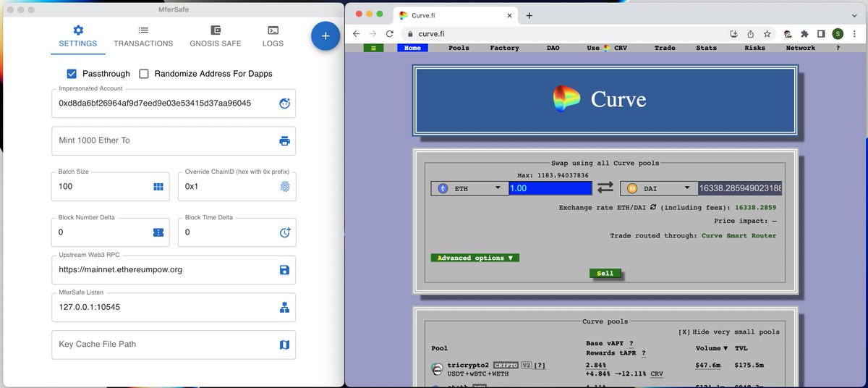Click the question mark next to Base vAPY
This screenshot has width=868, height=388.
pyautogui.click(x=631, y=343)
